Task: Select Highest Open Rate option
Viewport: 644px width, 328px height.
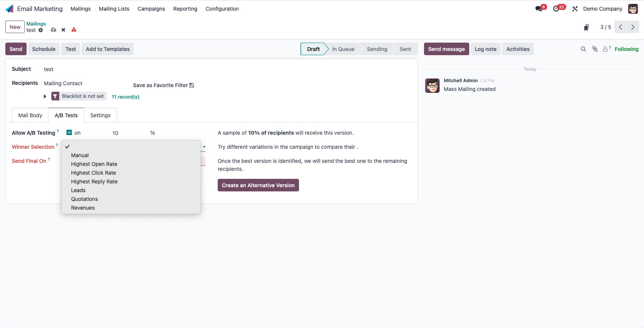Action: tap(131, 164)
